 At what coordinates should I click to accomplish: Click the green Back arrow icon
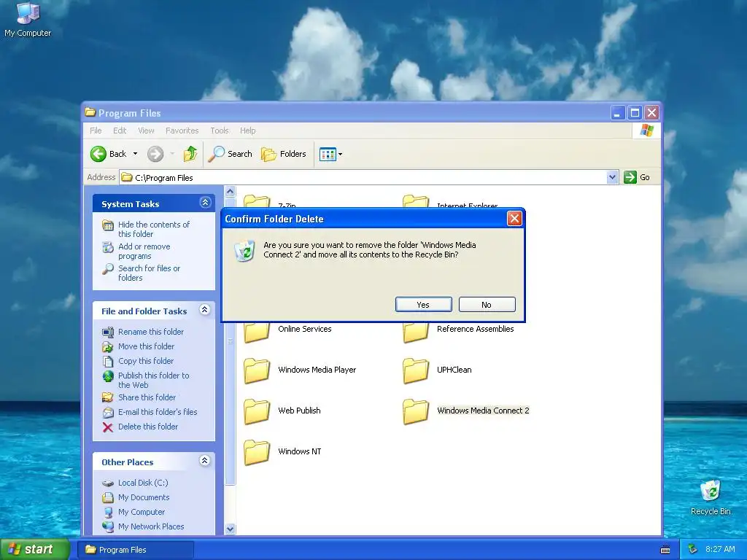pyautogui.click(x=98, y=154)
